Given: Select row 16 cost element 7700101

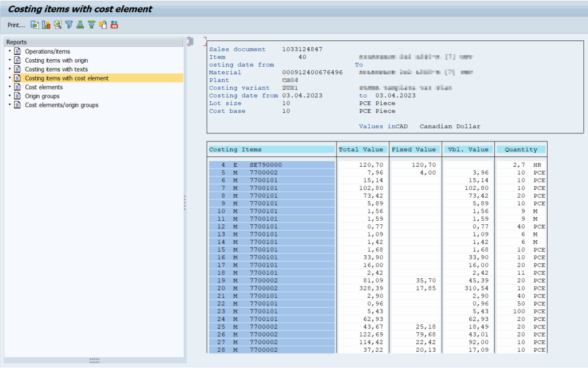Looking at the screenshot, I should point(264,257).
